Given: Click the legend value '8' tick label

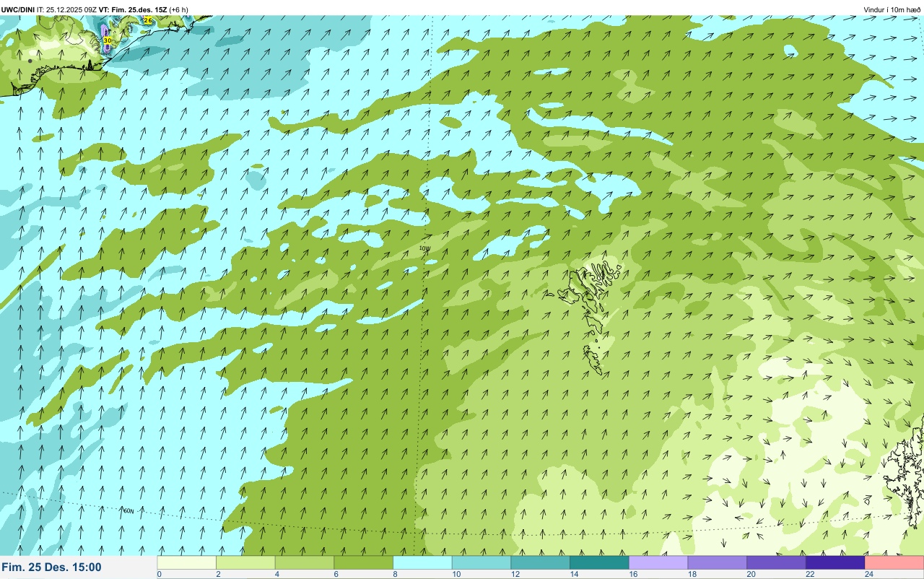Looking at the screenshot, I should [x=394, y=574].
